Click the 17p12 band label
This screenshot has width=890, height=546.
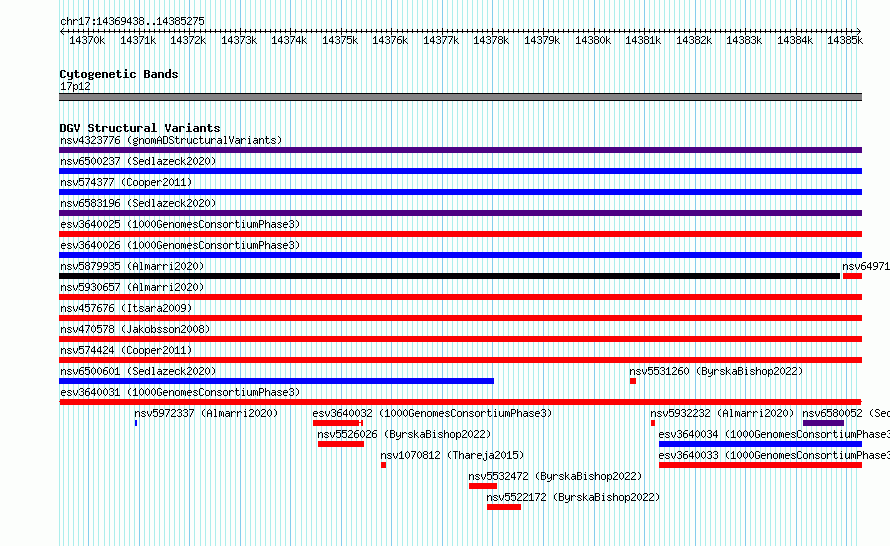click(x=75, y=86)
